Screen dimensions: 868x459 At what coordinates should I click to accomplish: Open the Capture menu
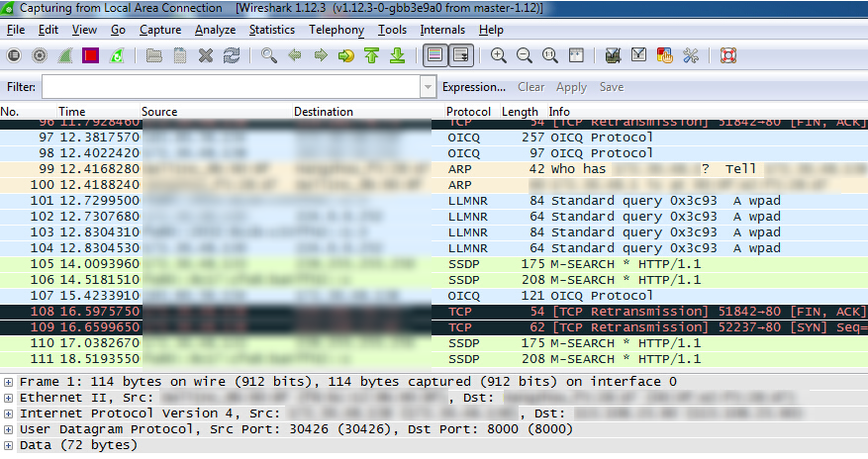pyautogui.click(x=160, y=30)
